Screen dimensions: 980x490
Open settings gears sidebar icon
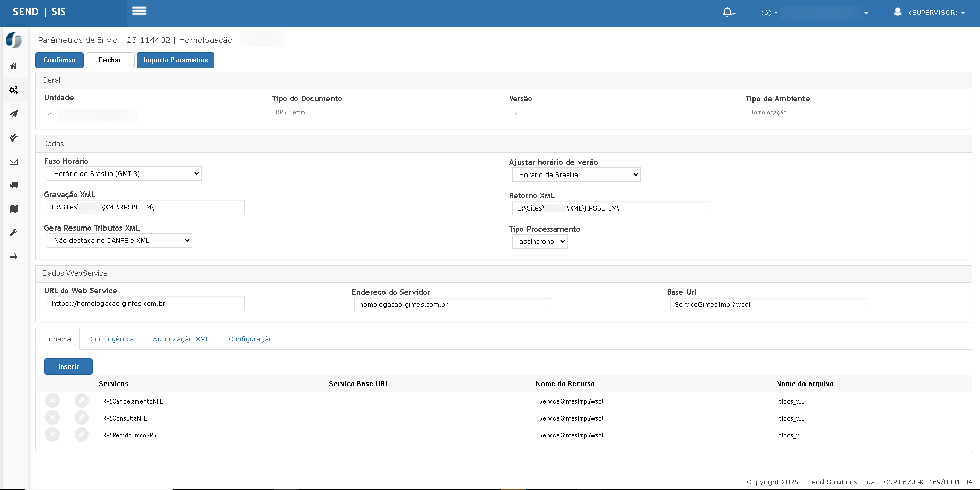point(14,90)
